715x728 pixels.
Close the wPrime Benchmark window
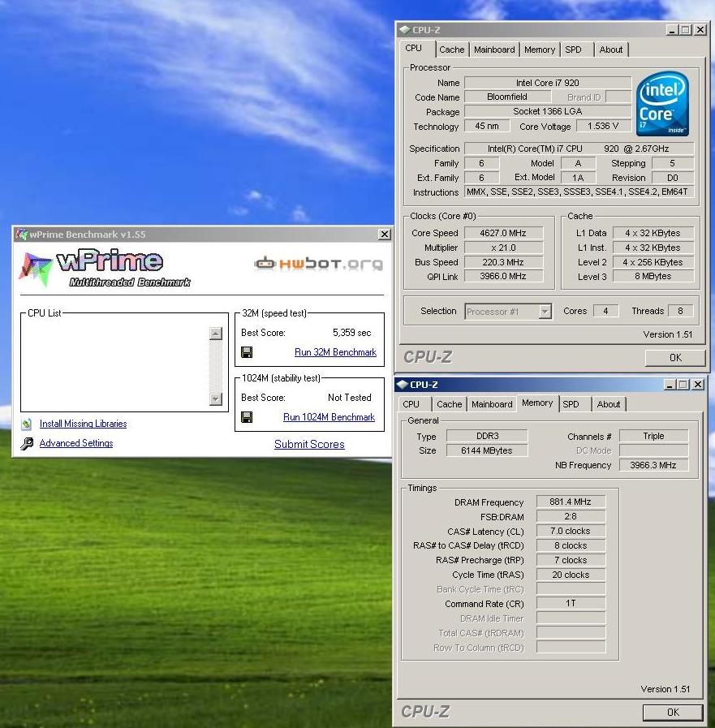pos(385,235)
